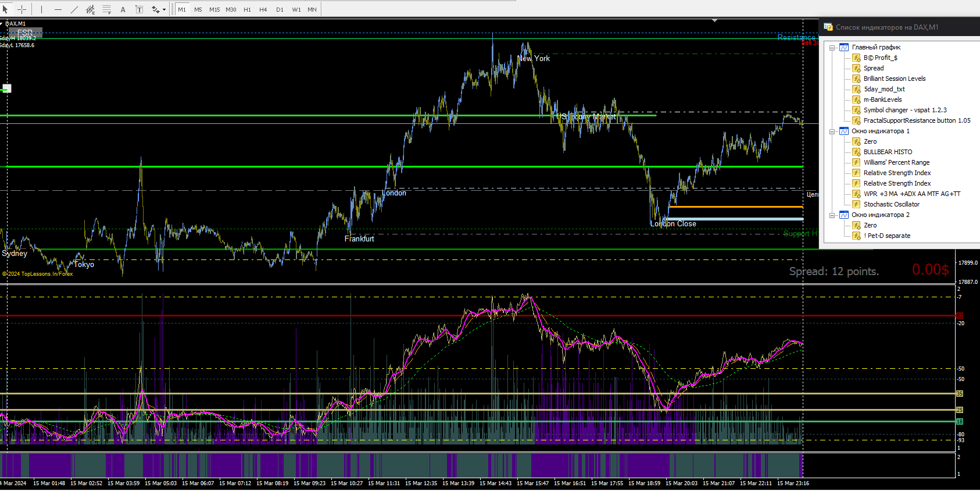The height and width of the screenshot is (491, 980).
Task: Activate the crosshair tool
Action: click(22, 9)
